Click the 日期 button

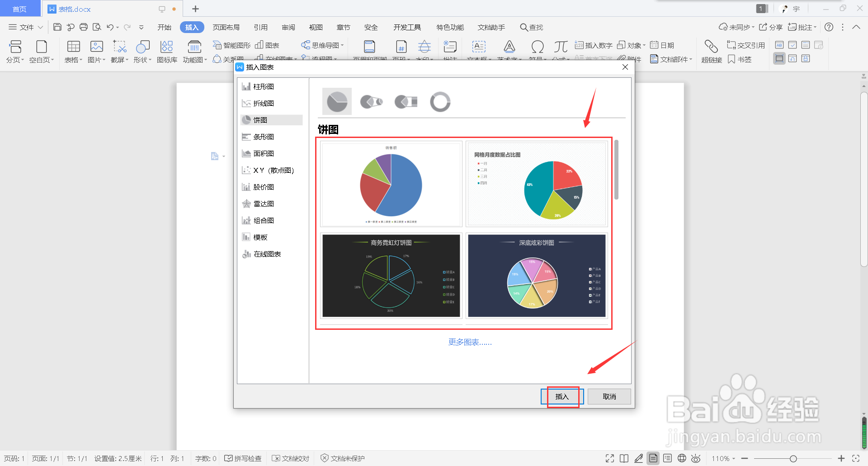(662, 45)
